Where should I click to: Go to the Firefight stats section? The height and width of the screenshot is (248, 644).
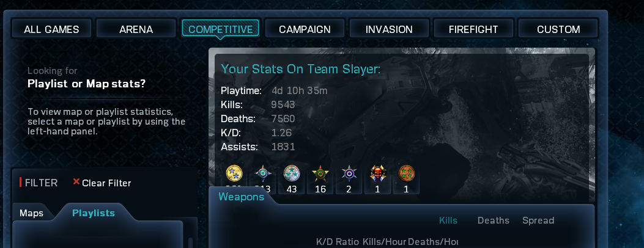click(x=473, y=29)
